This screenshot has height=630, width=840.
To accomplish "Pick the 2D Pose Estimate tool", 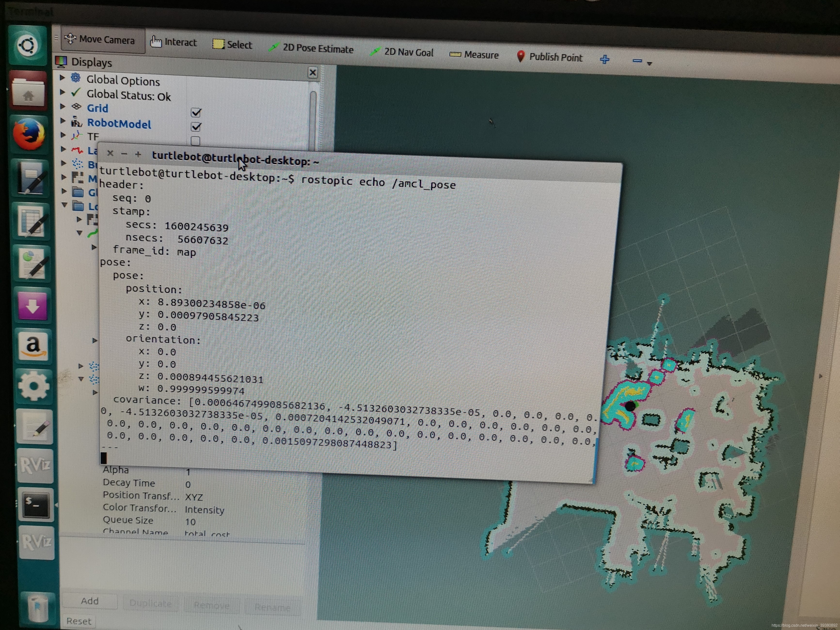I will [311, 49].
